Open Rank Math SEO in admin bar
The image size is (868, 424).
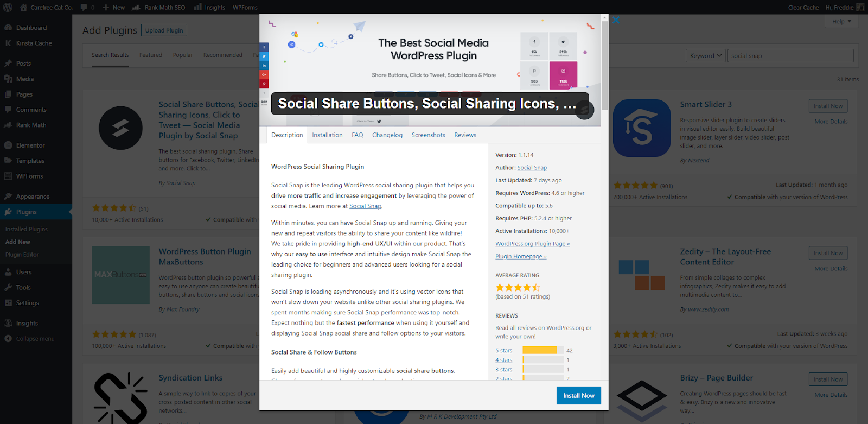[x=158, y=8]
